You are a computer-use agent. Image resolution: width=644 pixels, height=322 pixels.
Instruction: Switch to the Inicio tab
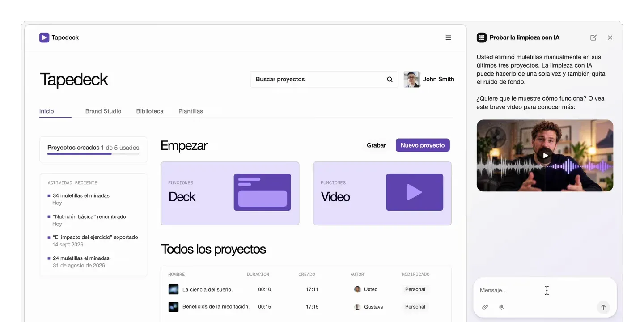point(47,111)
